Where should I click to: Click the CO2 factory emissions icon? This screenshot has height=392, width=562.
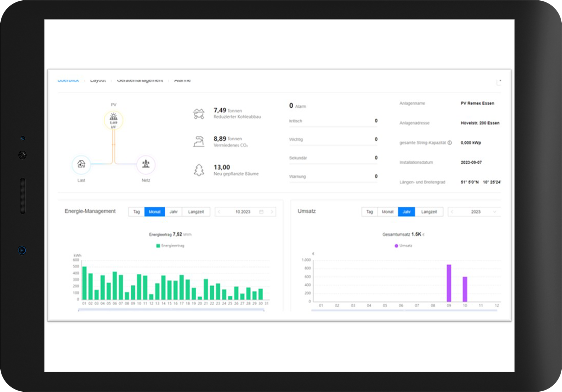[199, 141]
